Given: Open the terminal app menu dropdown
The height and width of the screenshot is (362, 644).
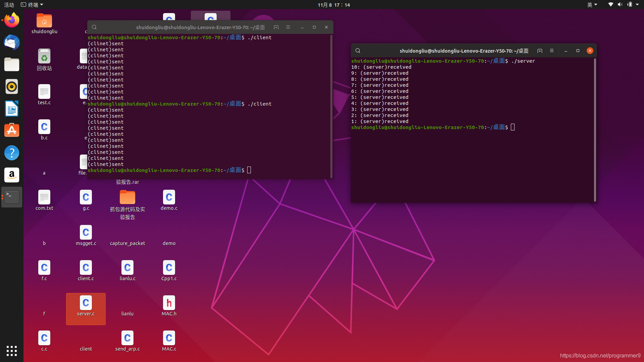Looking at the screenshot, I should tap(32, 5).
